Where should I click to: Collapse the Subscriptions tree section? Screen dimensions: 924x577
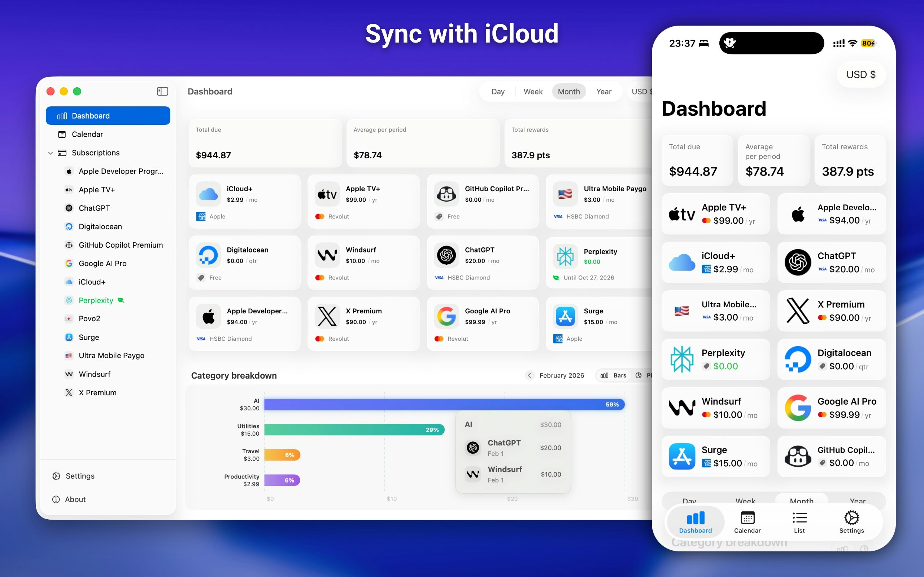coord(51,153)
